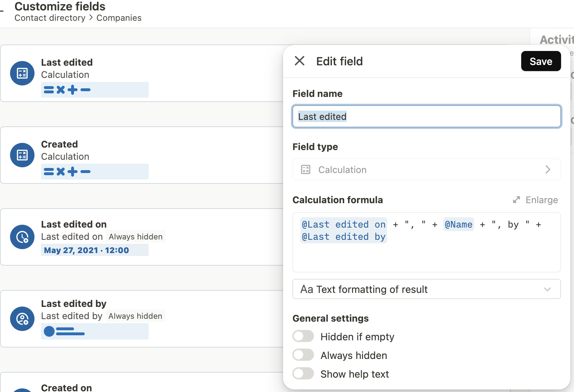Screen dimensions: 574x392
Task: Click the Customize fields heading
Action: pyautogui.click(x=60, y=6)
